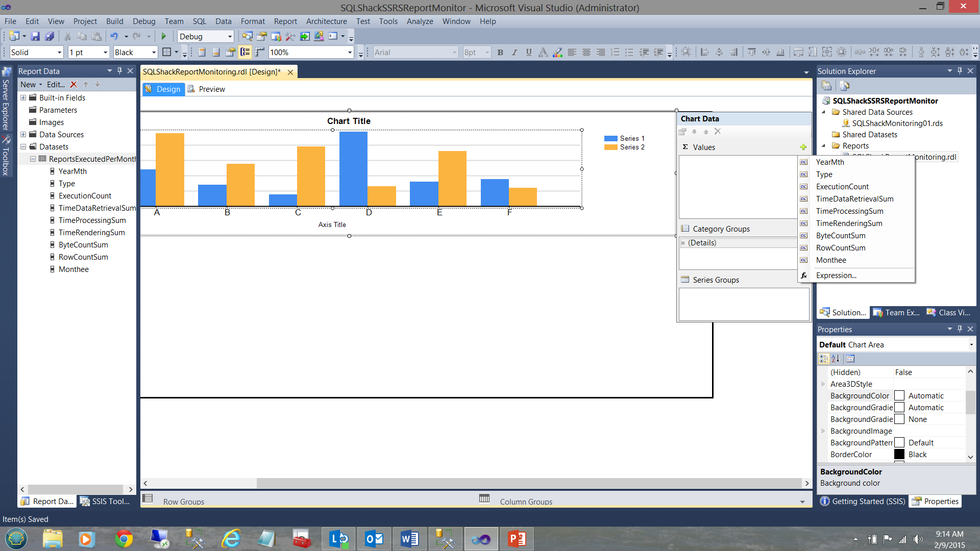980x551 pixels.
Task: Select (Details) in Category Groups
Action: tap(702, 243)
